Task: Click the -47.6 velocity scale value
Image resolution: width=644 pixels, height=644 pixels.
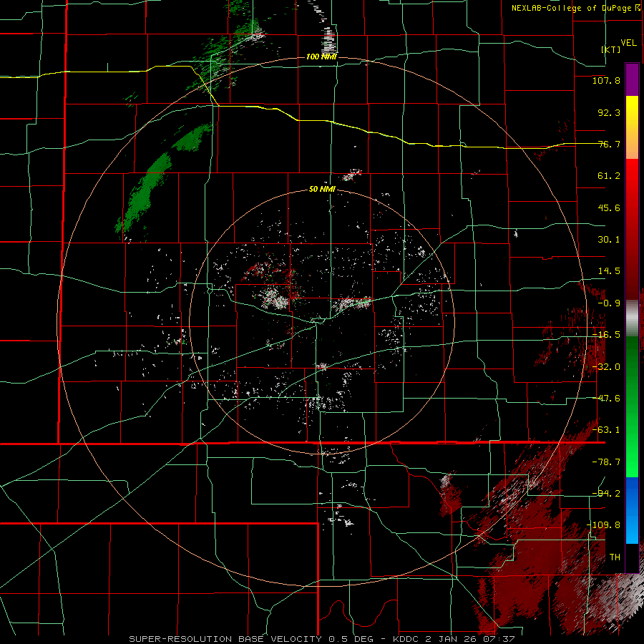Action: (606, 399)
